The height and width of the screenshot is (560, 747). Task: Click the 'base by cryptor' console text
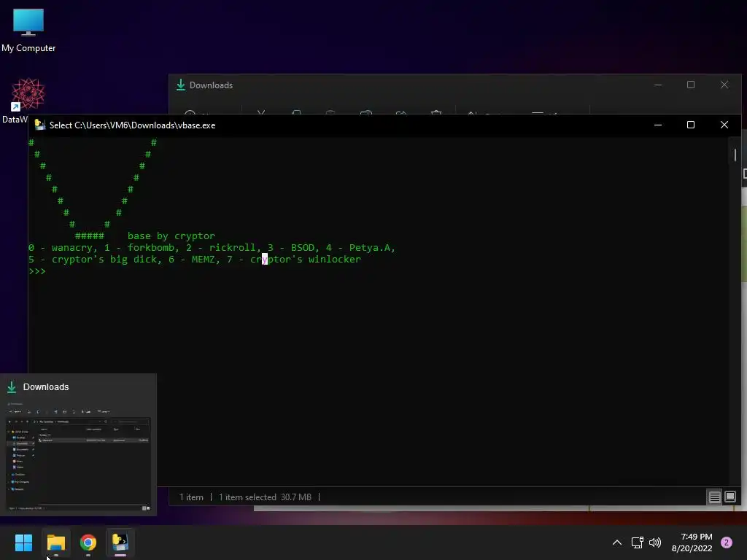click(x=171, y=236)
